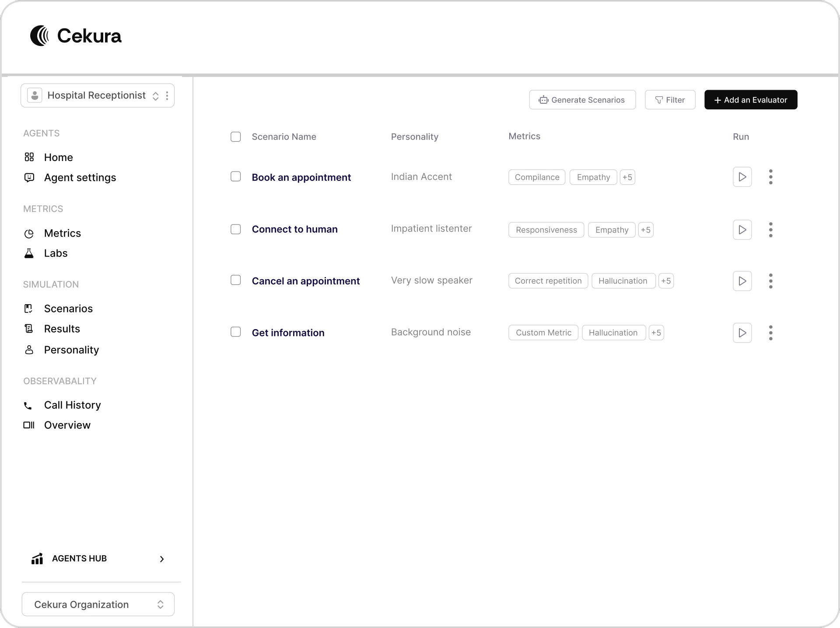This screenshot has height=628, width=840.
Task: Open the Cekura logo in the header
Action: click(x=75, y=36)
